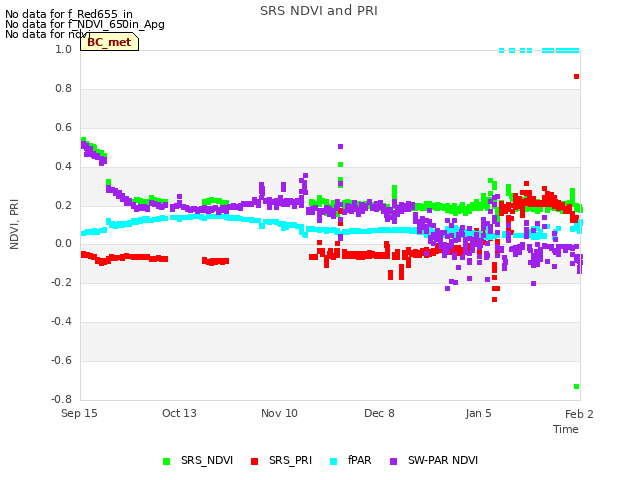Click the red SRS_PRI outlier point near 0.87
640x480 pixels.
(576, 76)
